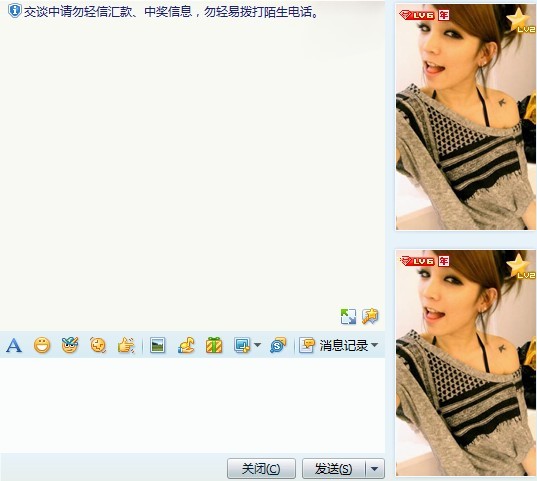The image size is (537, 481).
Task: Click LV6 diamond badge on lower photo
Action: click(x=417, y=261)
